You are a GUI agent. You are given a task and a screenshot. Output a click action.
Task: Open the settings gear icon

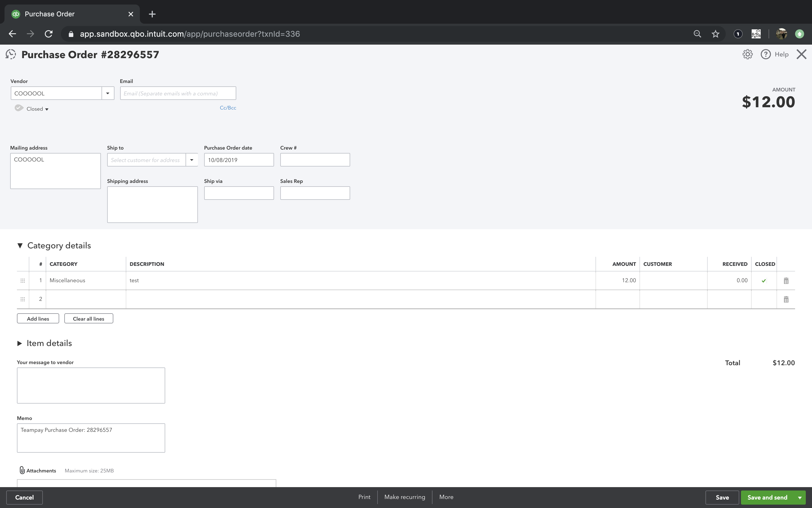click(x=747, y=54)
